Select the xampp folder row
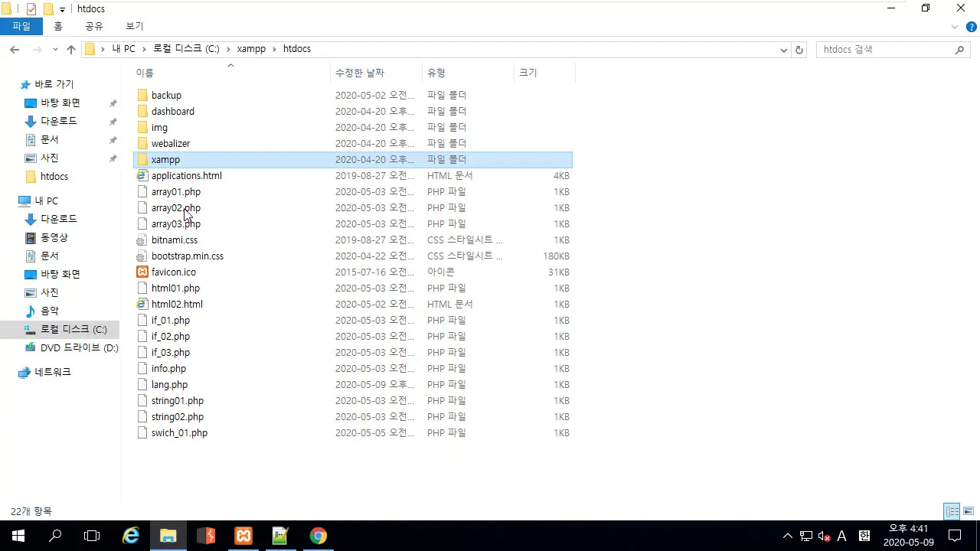 (x=353, y=159)
